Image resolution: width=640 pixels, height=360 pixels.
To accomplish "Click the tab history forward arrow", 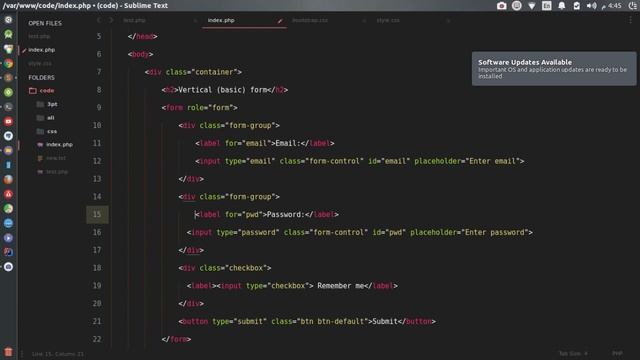I will 111,20.
